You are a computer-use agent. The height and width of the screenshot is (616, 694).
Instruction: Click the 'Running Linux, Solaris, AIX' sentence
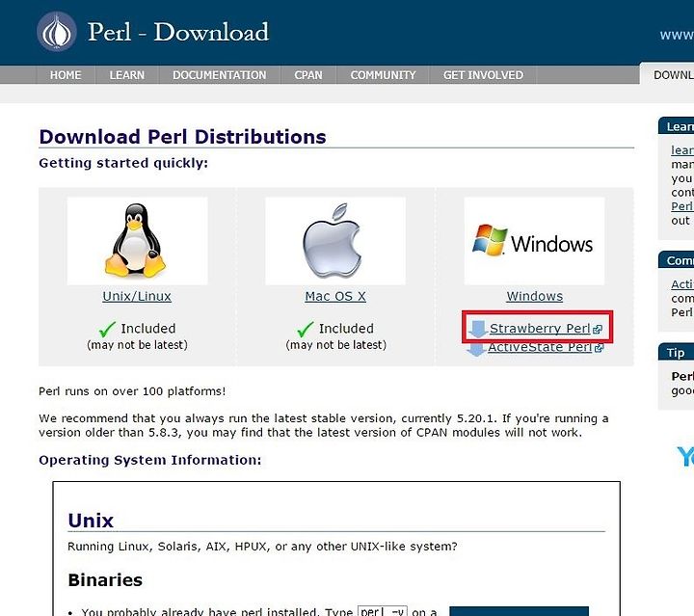[x=262, y=547]
